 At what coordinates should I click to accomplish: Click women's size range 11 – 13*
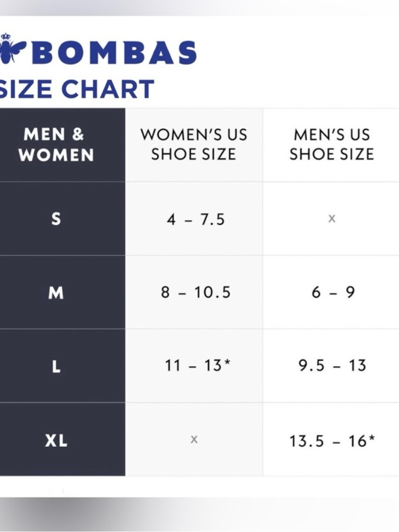coord(198,366)
